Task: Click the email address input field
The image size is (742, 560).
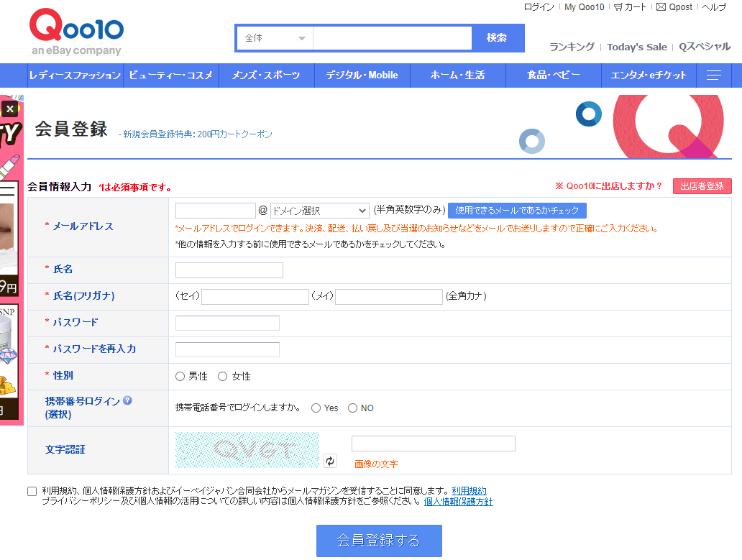Action: pos(216,210)
